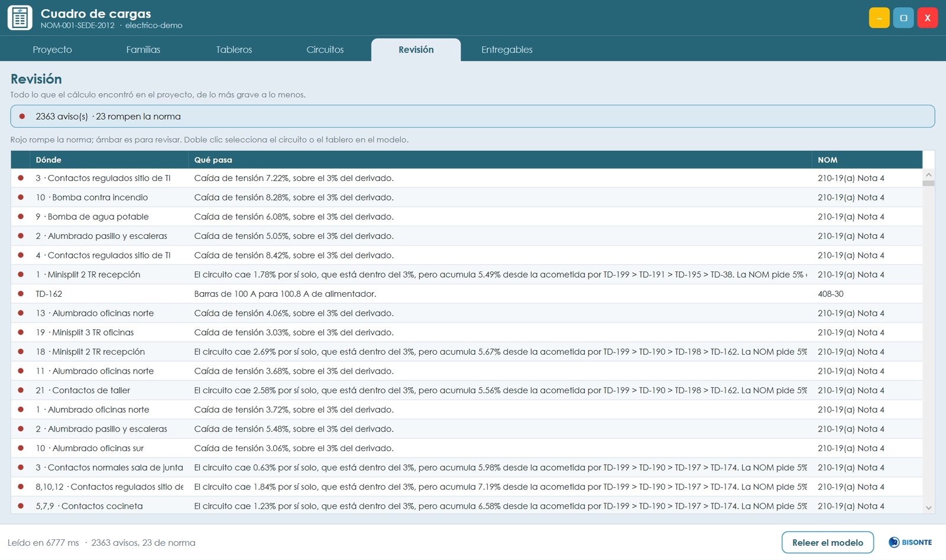Select row '8,10,12 · Contactos regulados sitio'
Viewport: 946px width, 560px height.
coord(466,487)
